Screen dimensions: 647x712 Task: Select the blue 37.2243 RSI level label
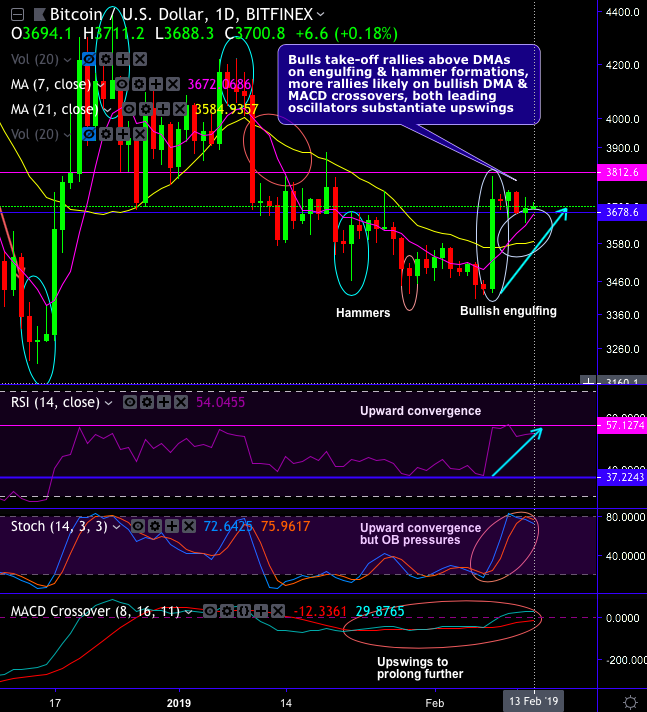click(x=622, y=477)
